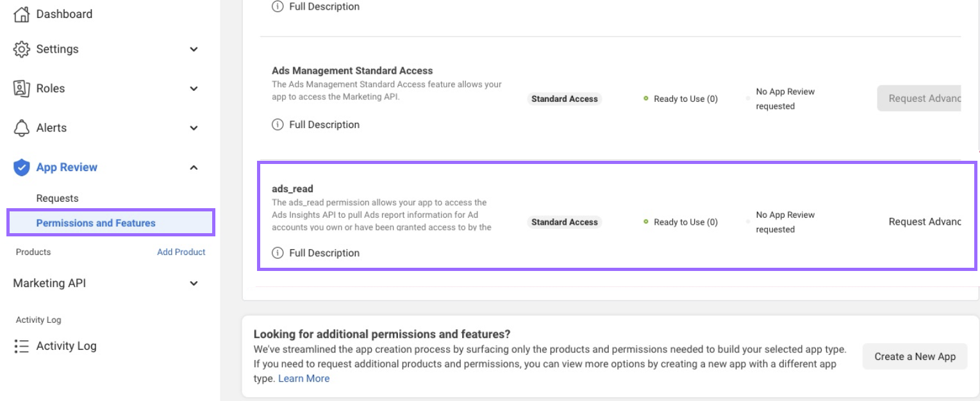Expand the Settings section chevron
Screen dimensions: 980x401
[194, 49]
